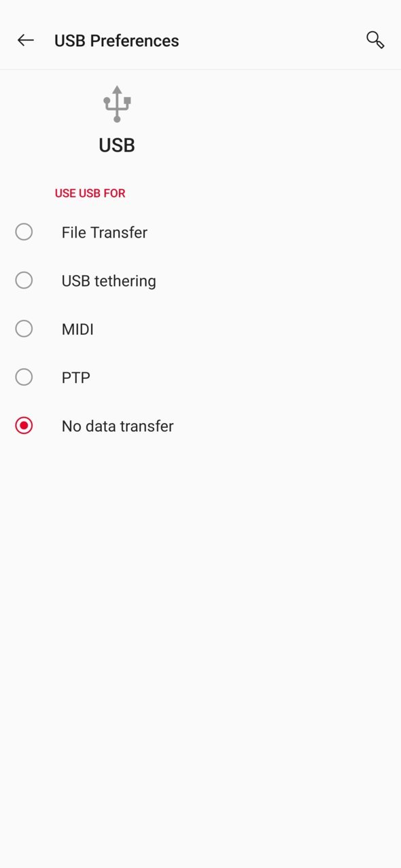Click the bold USB heading text
This screenshot has width=401, height=868.
click(117, 145)
